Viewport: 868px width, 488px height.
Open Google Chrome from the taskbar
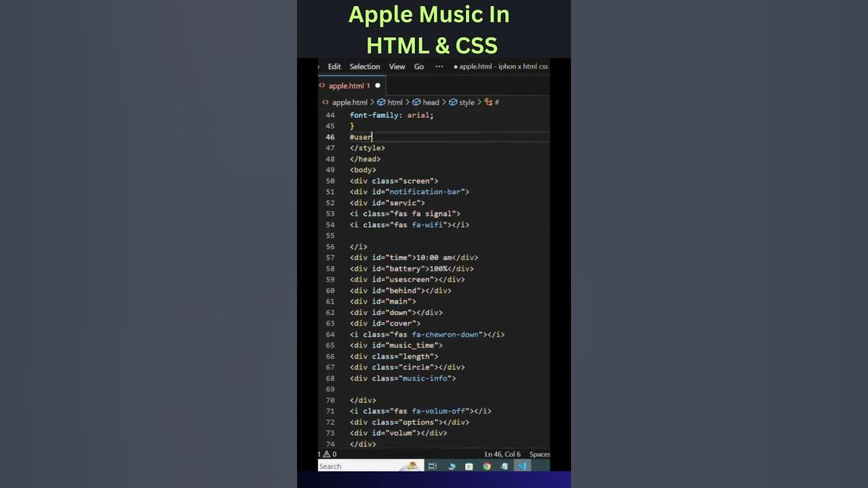[487, 466]
